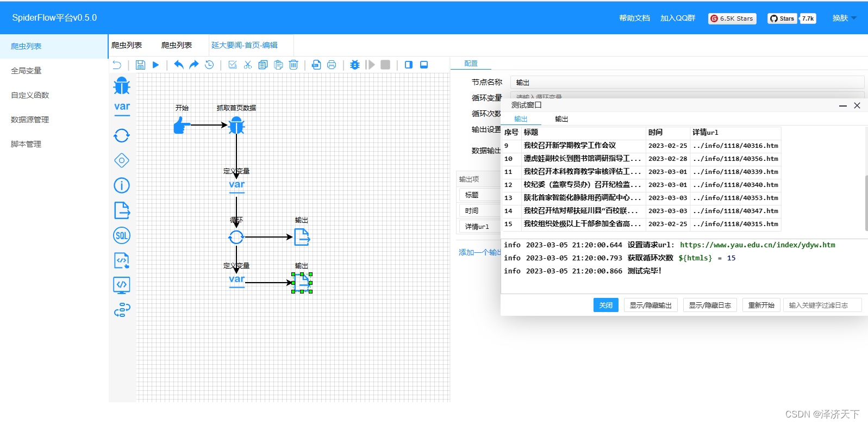Click the start hand node on canvas
The image size is (868, 424).
tap(182, 126)
